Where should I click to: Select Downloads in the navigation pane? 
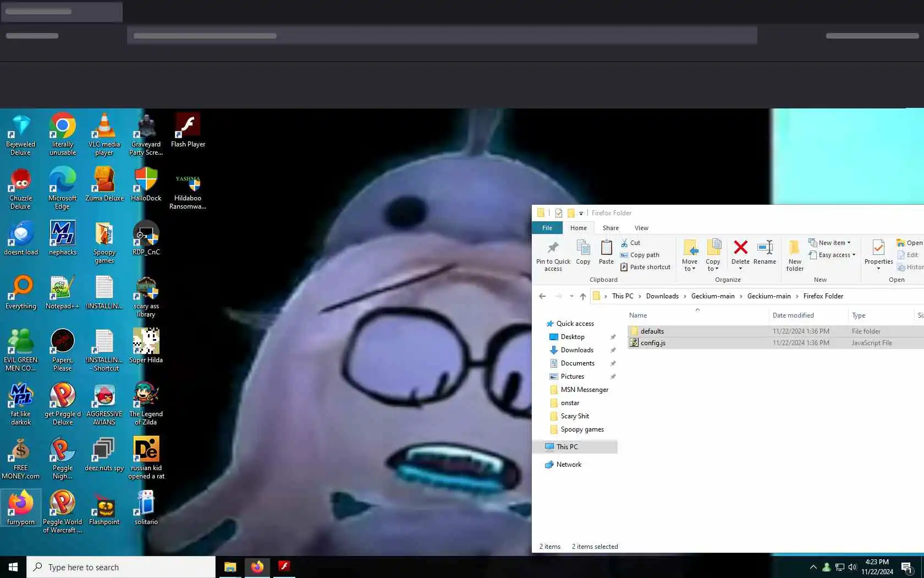click(x=577, y=350)
